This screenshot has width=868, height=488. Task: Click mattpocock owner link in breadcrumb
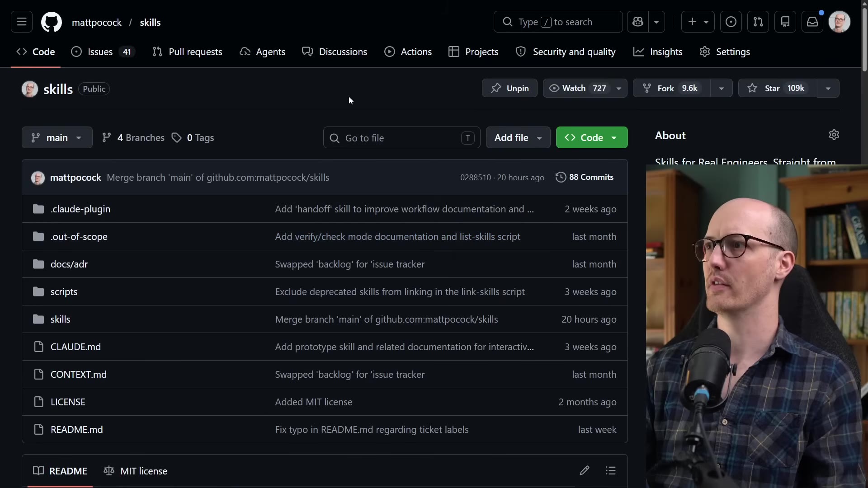[x=97, y=22]
